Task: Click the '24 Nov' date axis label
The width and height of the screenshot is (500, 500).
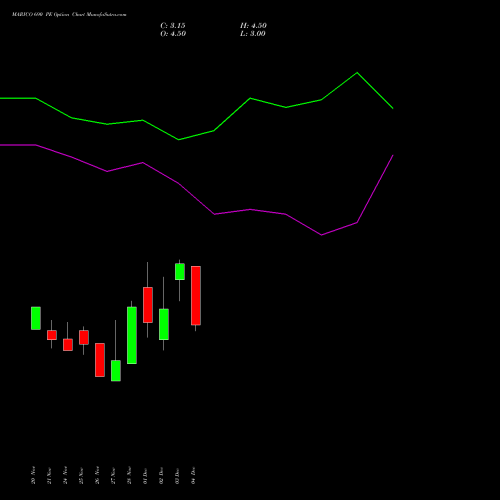Action: point(65,475)
